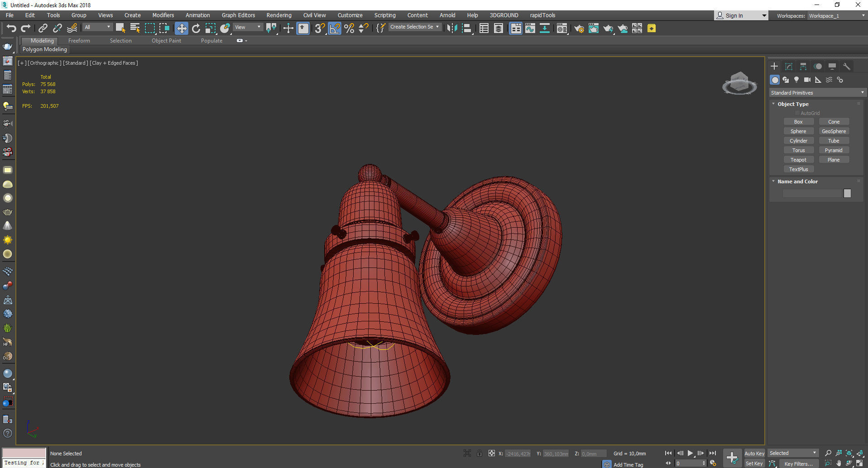Play the animation
The width and height of the screenshot is (868, 468).
[x=690, y=453]
